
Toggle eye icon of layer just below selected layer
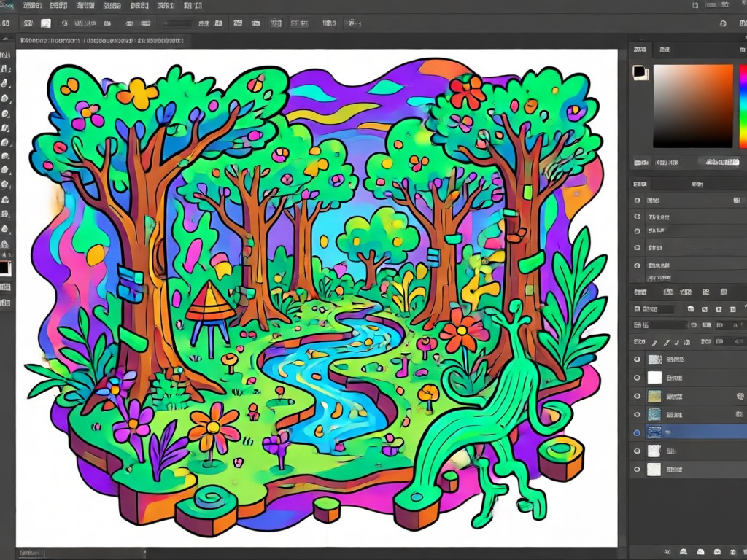coord(638,451)
